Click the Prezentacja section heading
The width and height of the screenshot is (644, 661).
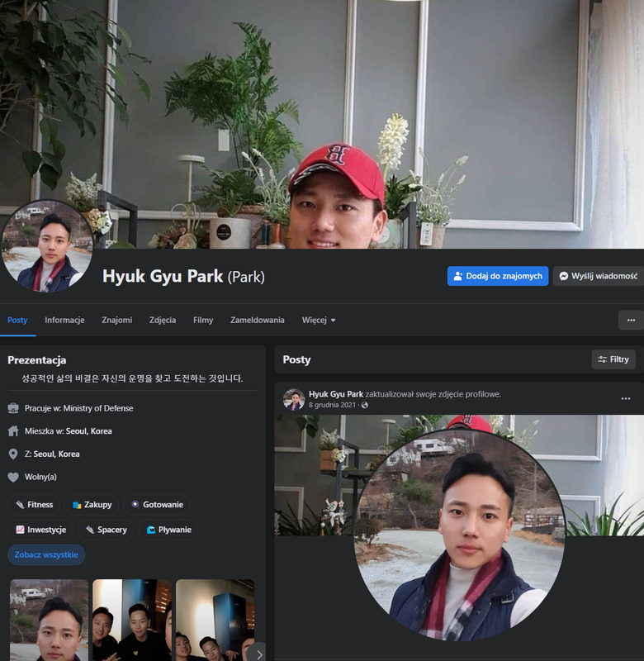point(36,360)
